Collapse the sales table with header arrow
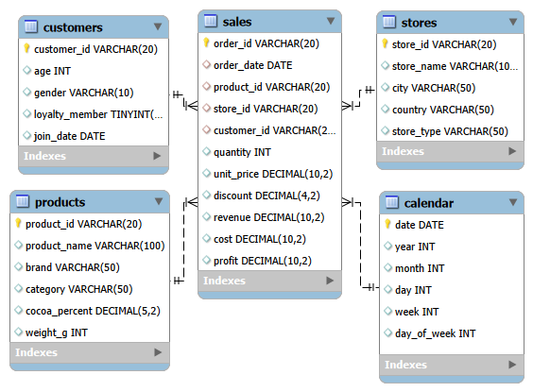This screenshot has height=392, width=533. (331, 21)
